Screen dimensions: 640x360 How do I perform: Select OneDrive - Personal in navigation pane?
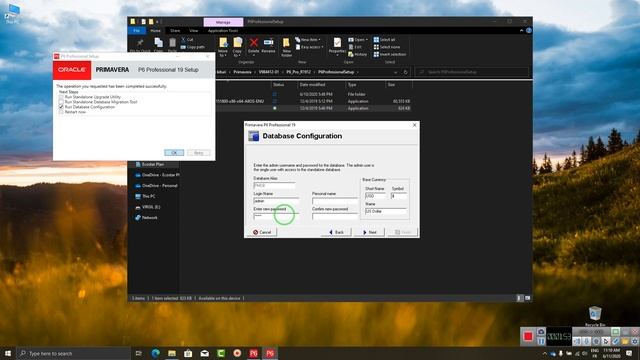point(156,186)
